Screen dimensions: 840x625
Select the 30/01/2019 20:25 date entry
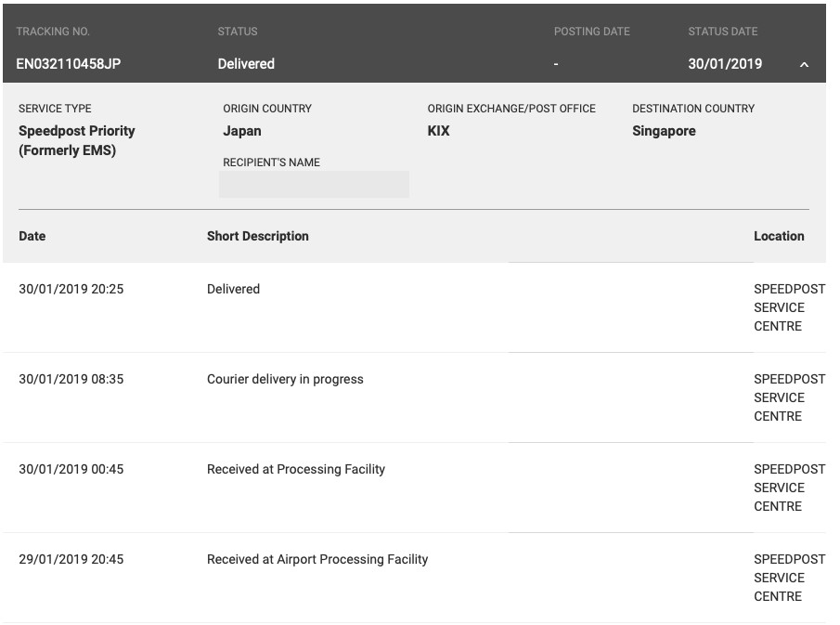(71, 290)
